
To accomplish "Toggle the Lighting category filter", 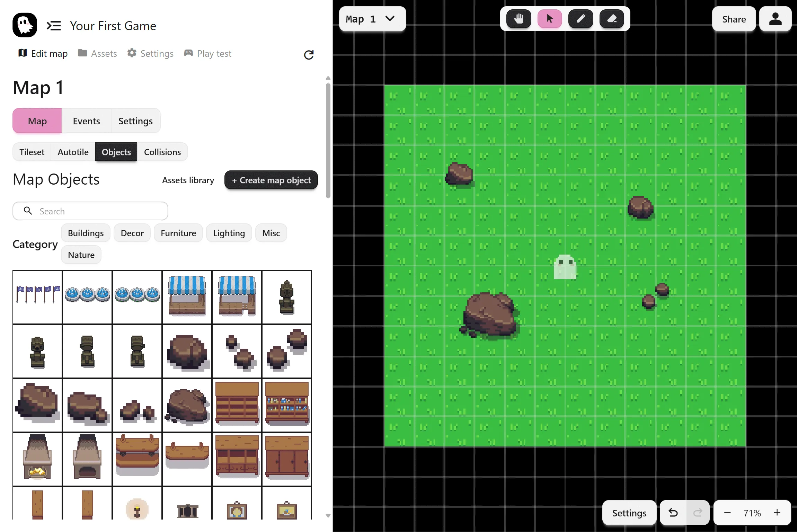I will coord(229,233).
